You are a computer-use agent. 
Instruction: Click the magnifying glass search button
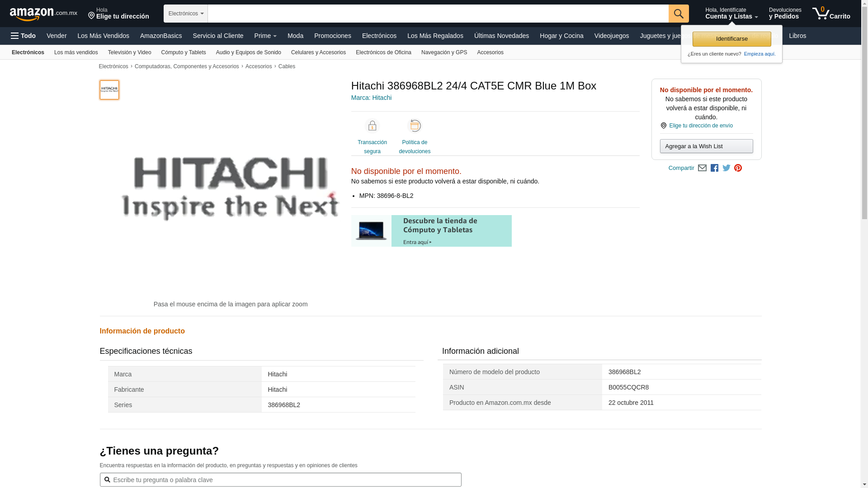(678, 14)
